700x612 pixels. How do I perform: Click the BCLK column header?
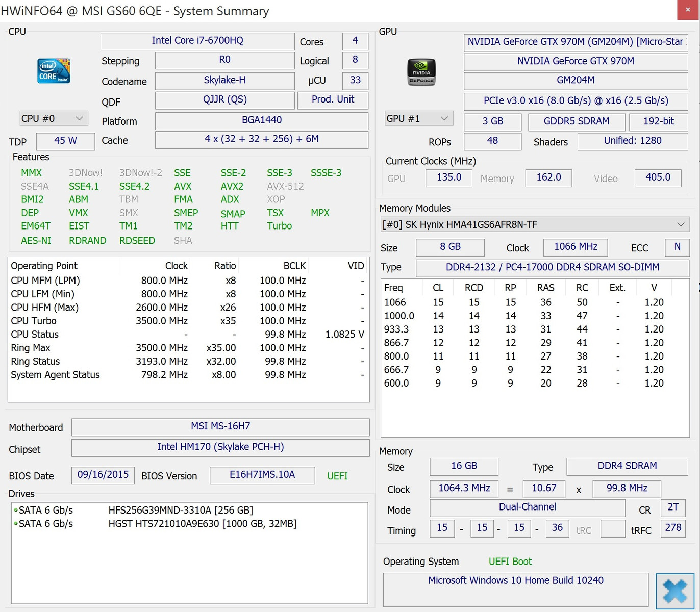tap(273, 266)
